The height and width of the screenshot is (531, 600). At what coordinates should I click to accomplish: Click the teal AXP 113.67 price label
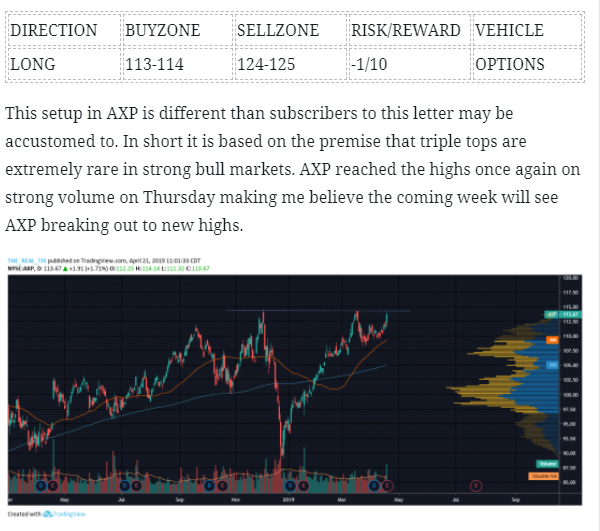click(x=563, y=314)
